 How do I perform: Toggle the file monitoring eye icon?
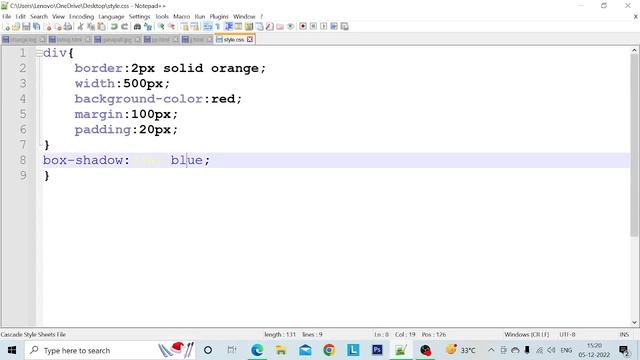[x=290, y=27]
